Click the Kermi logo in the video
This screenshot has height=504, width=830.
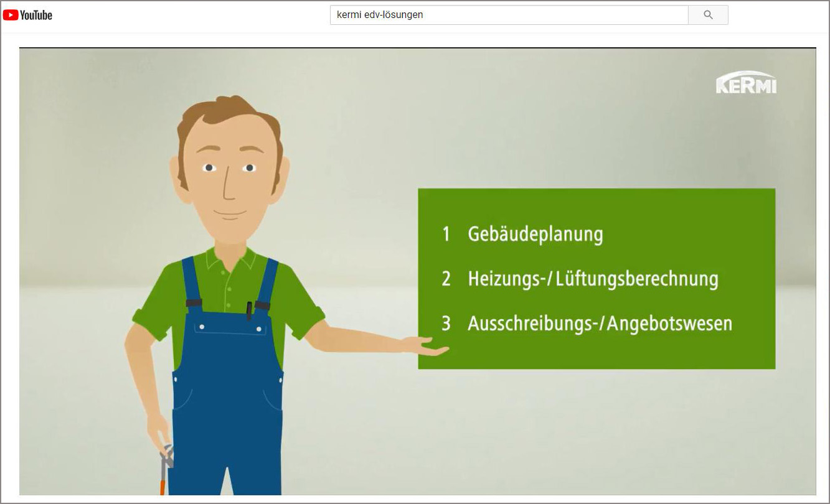pyautogui.click(x=746, y=82)
